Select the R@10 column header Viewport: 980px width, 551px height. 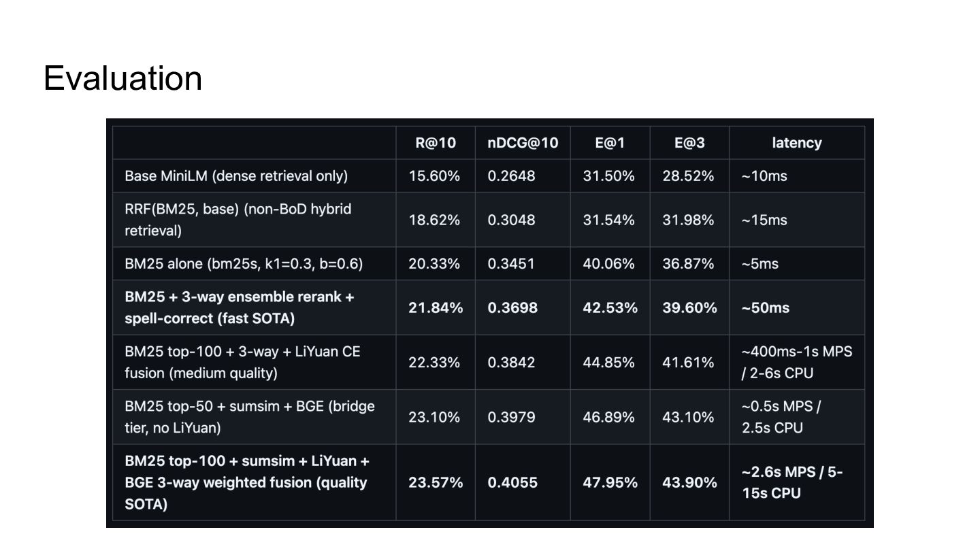[436, 143]
